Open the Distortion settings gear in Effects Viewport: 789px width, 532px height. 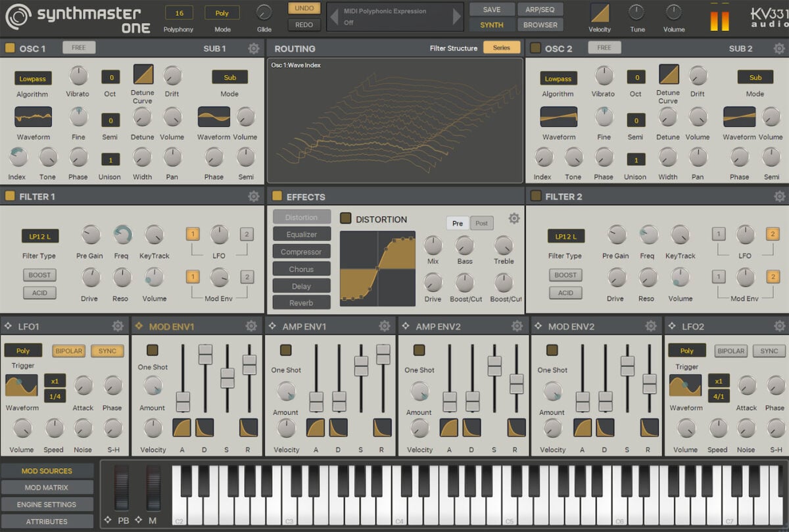tap(514, 218)
